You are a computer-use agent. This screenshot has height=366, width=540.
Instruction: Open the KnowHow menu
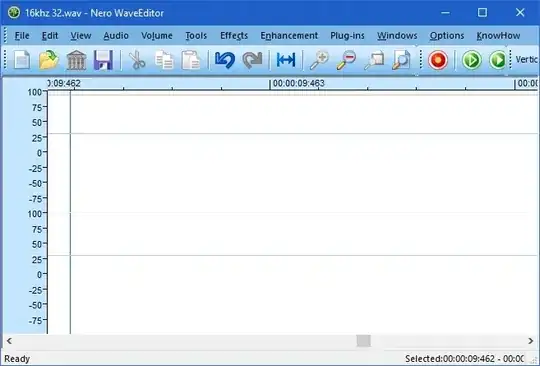498,36
